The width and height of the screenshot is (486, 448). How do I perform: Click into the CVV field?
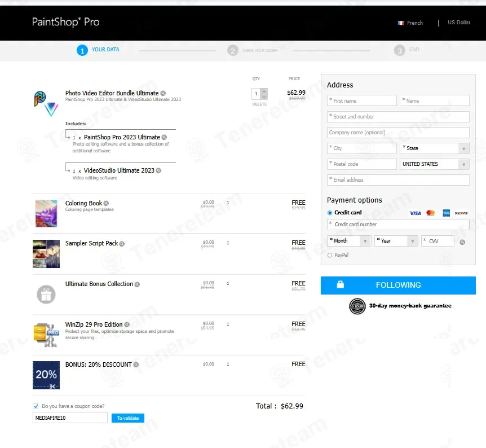pyautogui.click(x=438, y=241)
